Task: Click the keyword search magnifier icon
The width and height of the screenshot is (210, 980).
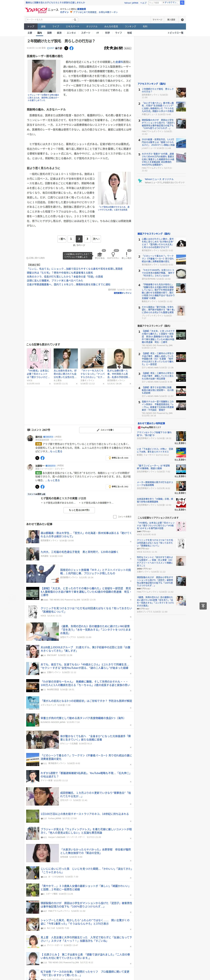Action: click(75, 20)
